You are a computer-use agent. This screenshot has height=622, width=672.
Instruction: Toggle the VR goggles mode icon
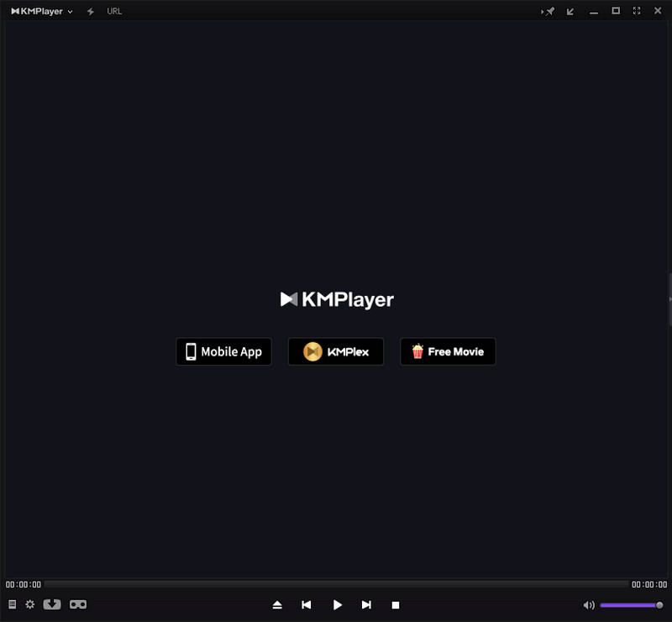point(78,604)
